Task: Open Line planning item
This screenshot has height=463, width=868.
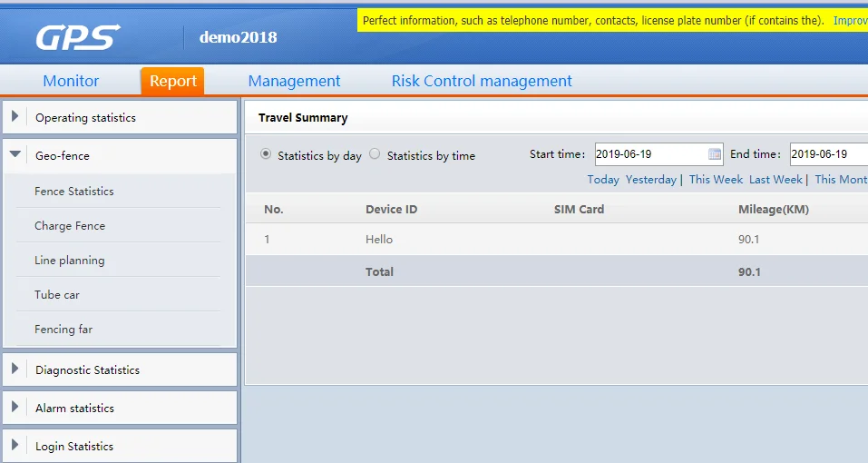Action: [x=70, y=261]
